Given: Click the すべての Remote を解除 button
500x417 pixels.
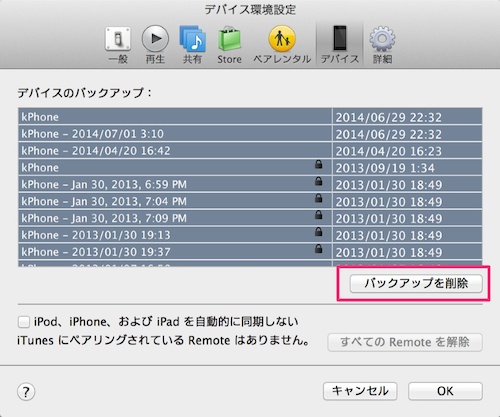Looking at the screenshot, I should click(405, 342).
